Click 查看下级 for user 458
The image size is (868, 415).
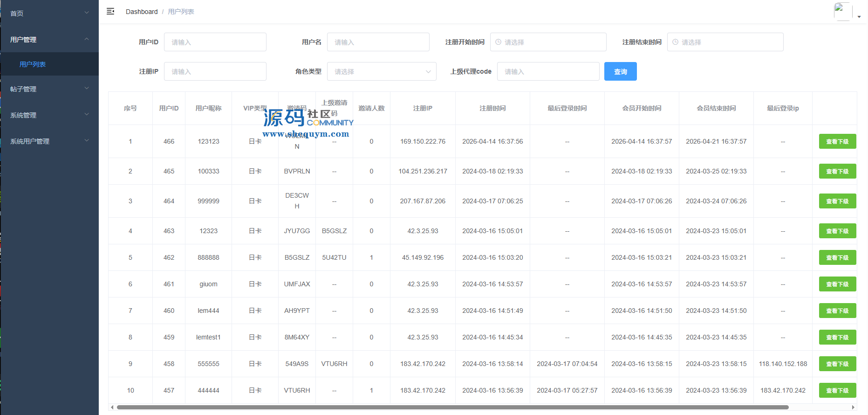(x=837, y=364)
